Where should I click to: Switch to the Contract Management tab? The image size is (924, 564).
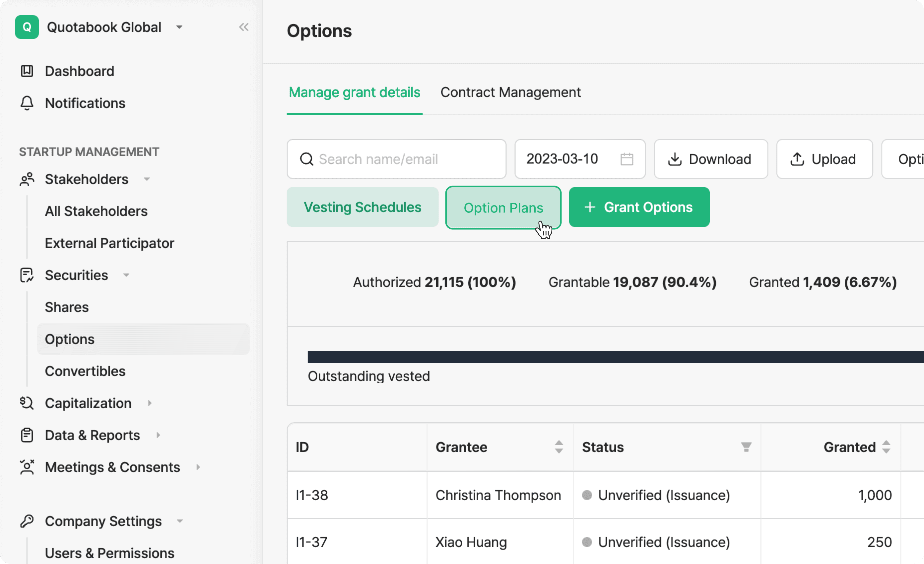point(511,92)
